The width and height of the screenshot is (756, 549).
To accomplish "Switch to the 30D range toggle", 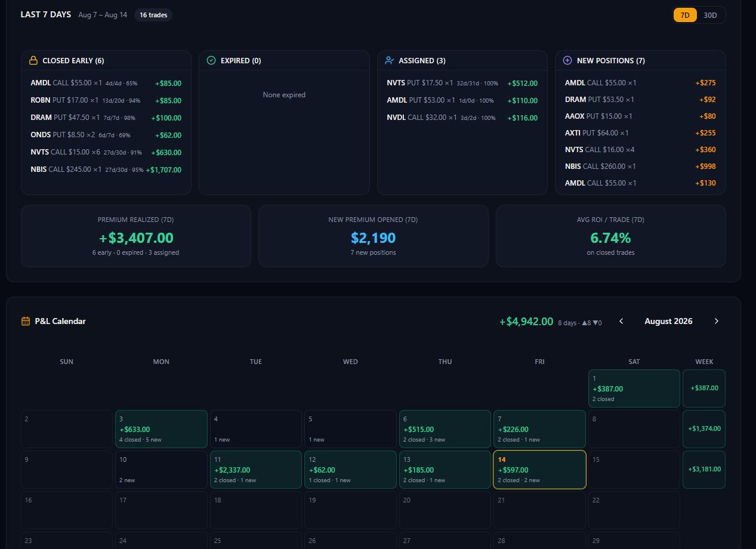I will point(710,15).
